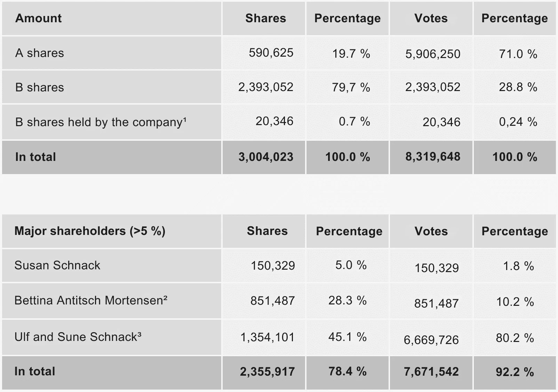Image resolution: width=558 pixels, height=392 pixels.
Task: Click the Ulf and Sune Schnack name
Action: click(78, 337)
